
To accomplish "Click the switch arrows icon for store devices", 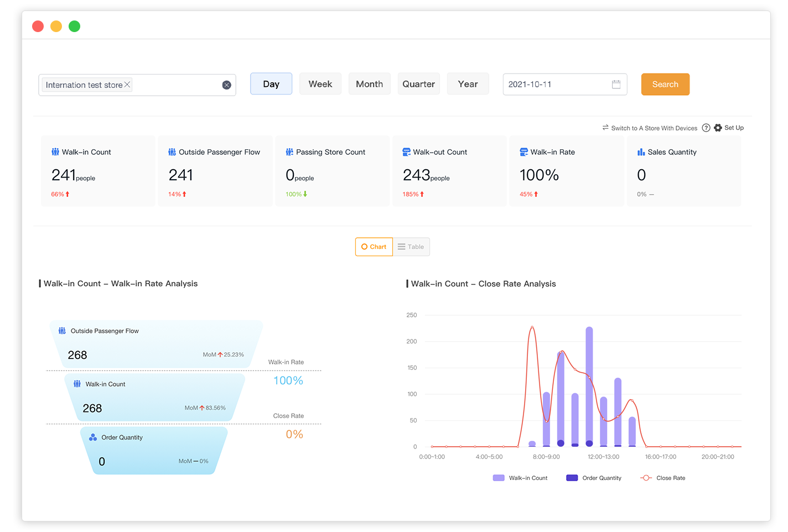I will 605,128.
